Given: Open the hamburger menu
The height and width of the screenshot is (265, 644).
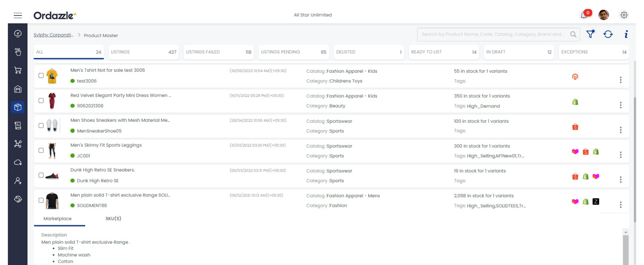Looking at the screenshot, I should point(18,15).
